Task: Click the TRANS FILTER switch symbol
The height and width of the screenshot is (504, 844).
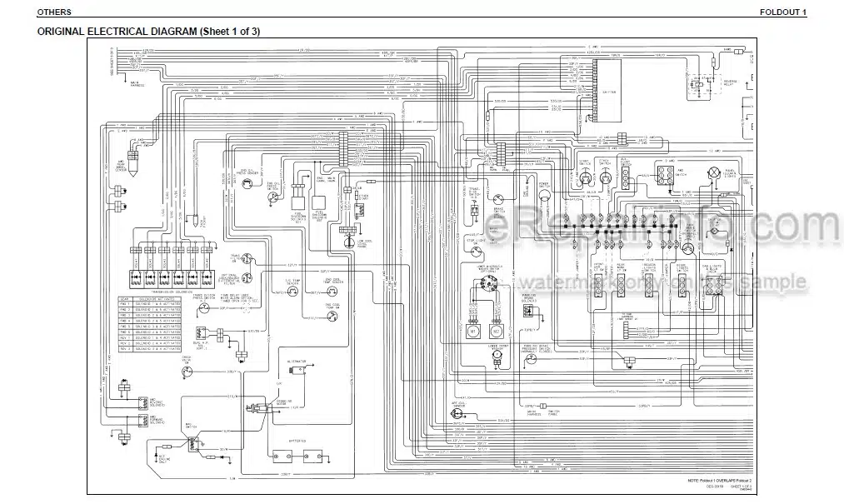Action: click(247, 259)
